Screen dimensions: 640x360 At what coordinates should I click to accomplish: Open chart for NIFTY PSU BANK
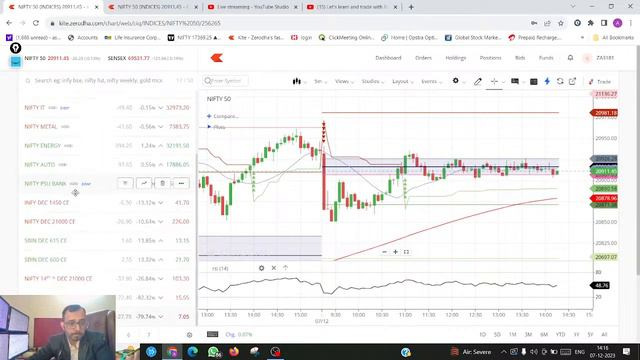pyautogui.click(x=144, y=183)
